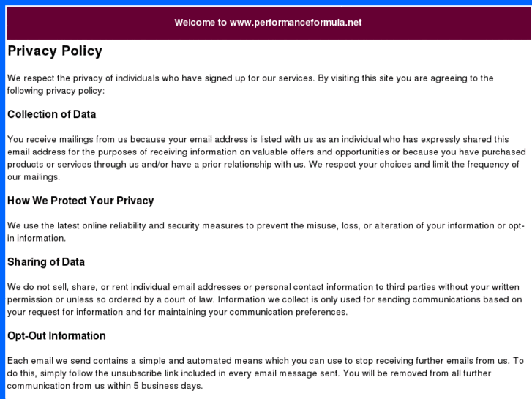Click the "How We Protect Your Privacy" heading
The image size is (532, 399).
(80, 201)
